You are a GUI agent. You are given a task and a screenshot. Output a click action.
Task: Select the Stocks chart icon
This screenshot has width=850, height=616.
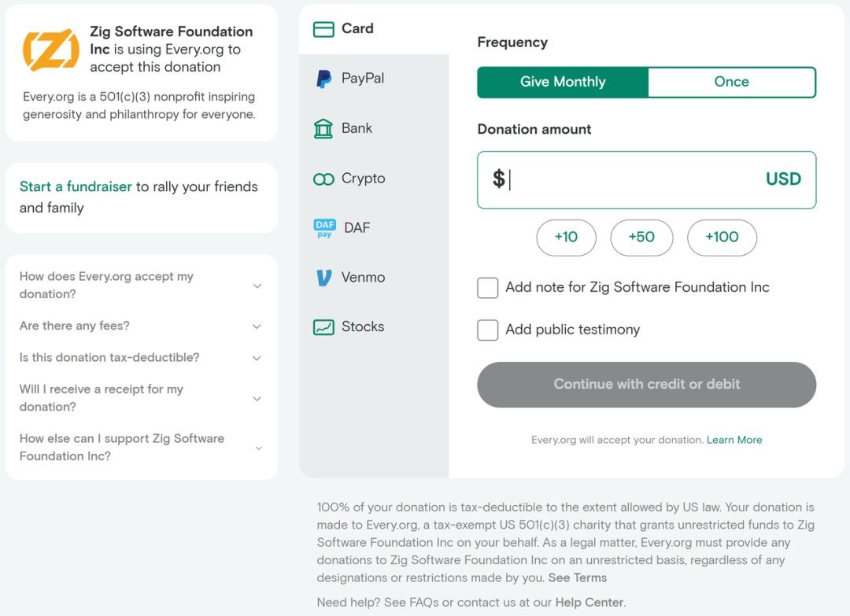click(x=323, y=327)
